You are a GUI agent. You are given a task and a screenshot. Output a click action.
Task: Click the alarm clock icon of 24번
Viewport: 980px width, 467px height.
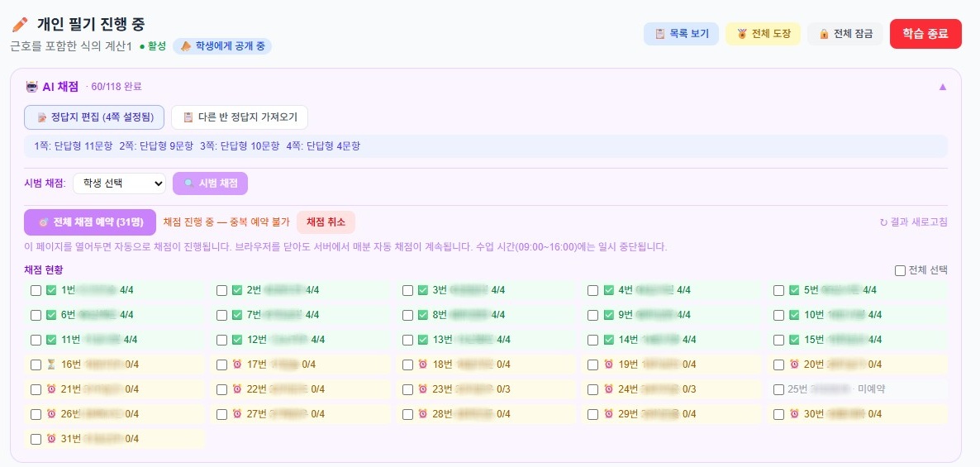tap(609, 389)
